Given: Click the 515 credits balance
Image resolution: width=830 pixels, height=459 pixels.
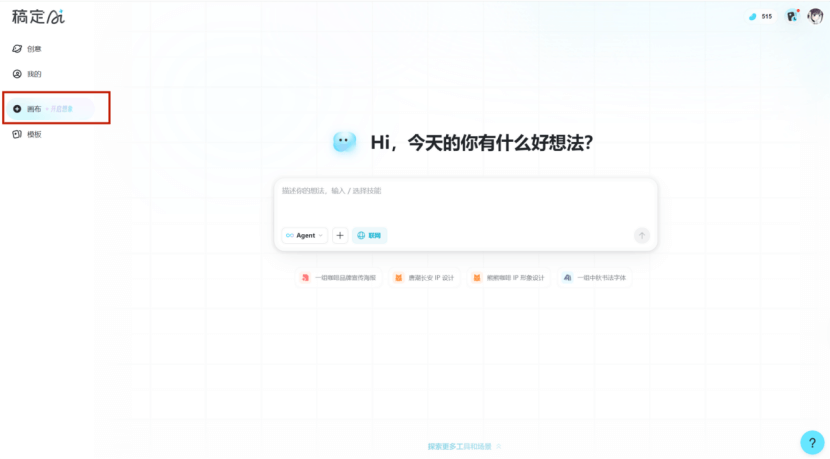Looking at the screenshot, I should coord(761,16).
